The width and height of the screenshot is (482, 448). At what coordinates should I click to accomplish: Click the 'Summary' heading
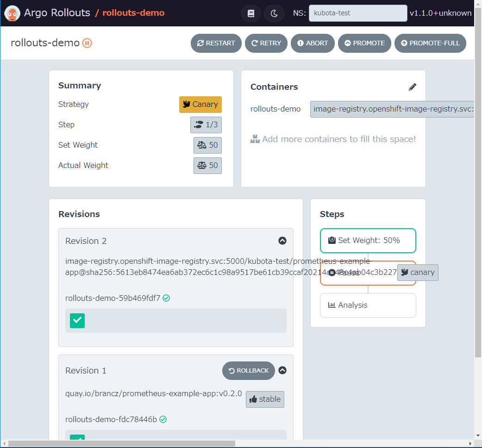(x=80, y=86)
